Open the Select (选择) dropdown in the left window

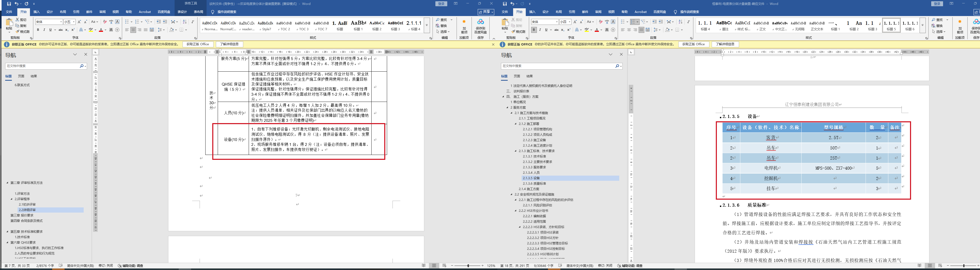click(443, 32)
